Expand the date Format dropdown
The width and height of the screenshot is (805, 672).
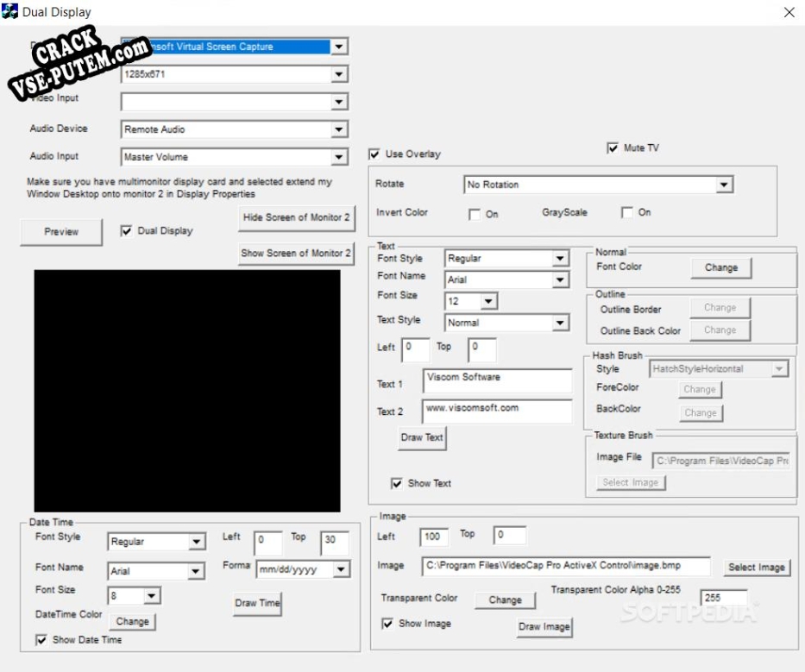click(x=342, y=569)
